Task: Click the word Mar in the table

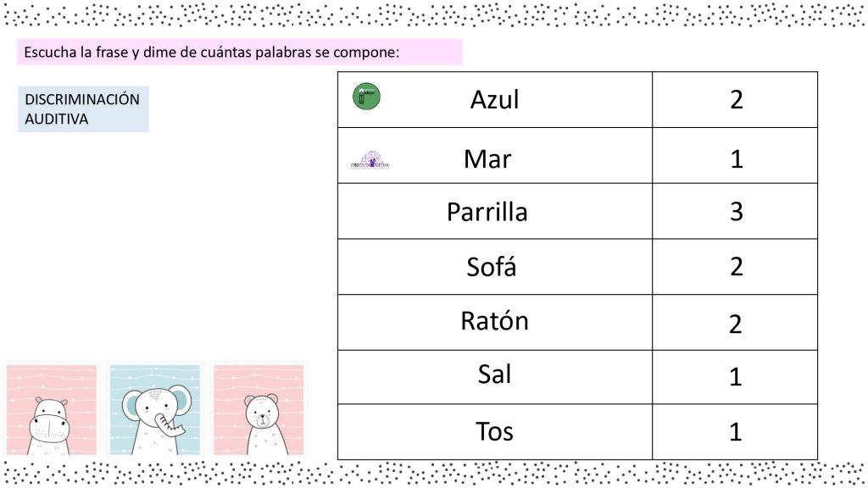Action: (487, 158)
